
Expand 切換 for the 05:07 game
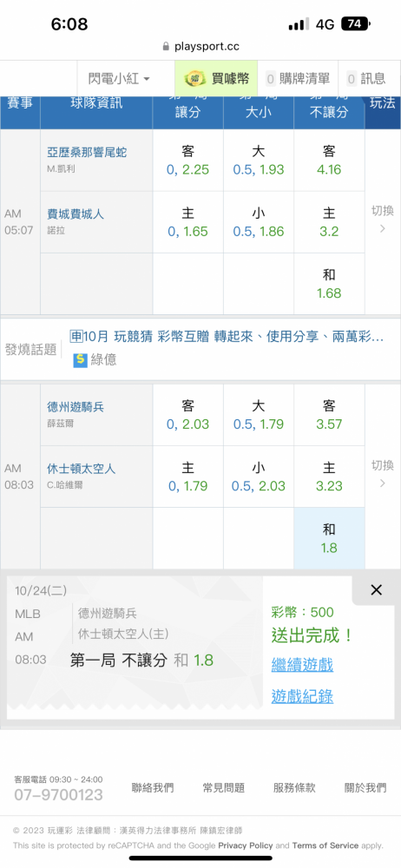pyautogui.click(x=382, y=220)
